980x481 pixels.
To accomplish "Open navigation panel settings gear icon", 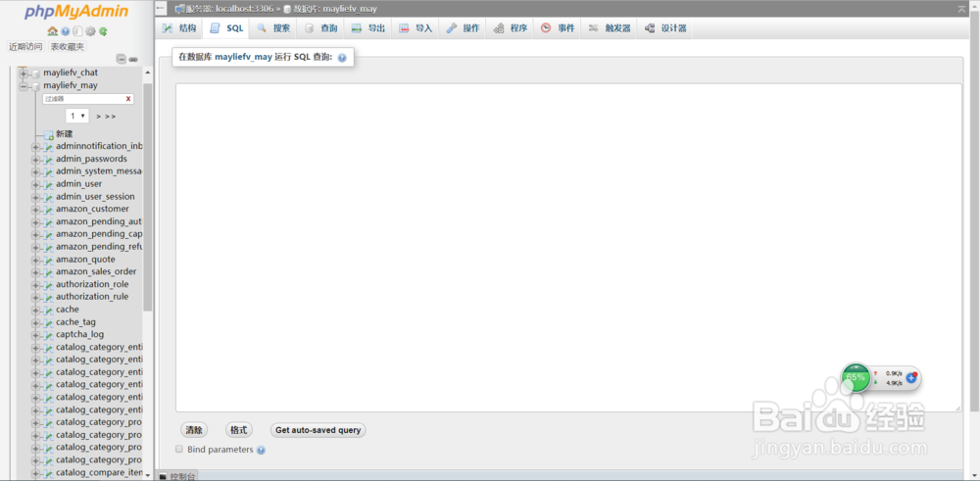I will click(90, 31).
